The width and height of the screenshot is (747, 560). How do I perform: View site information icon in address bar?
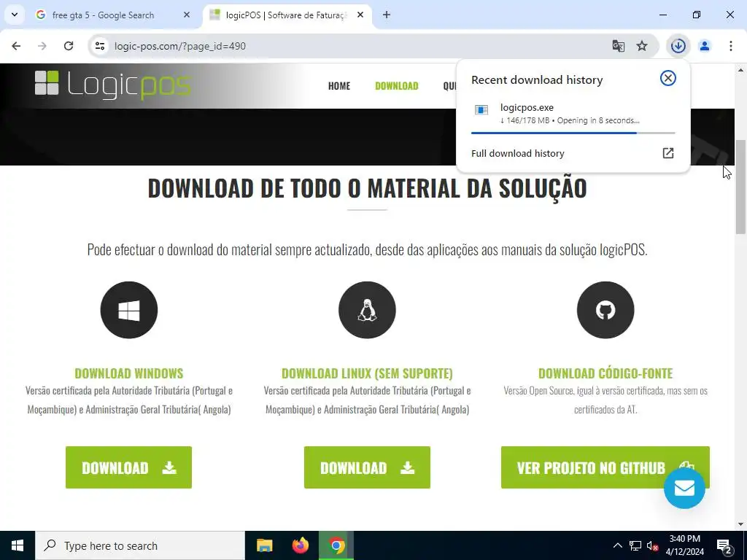[x=100, y=46]
